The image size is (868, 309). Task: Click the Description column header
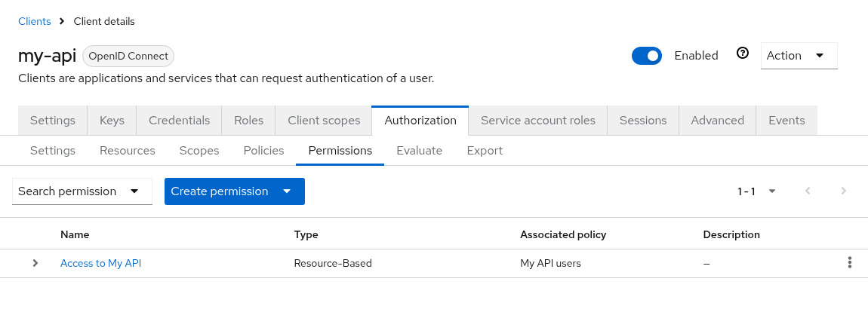coord(731,234)
